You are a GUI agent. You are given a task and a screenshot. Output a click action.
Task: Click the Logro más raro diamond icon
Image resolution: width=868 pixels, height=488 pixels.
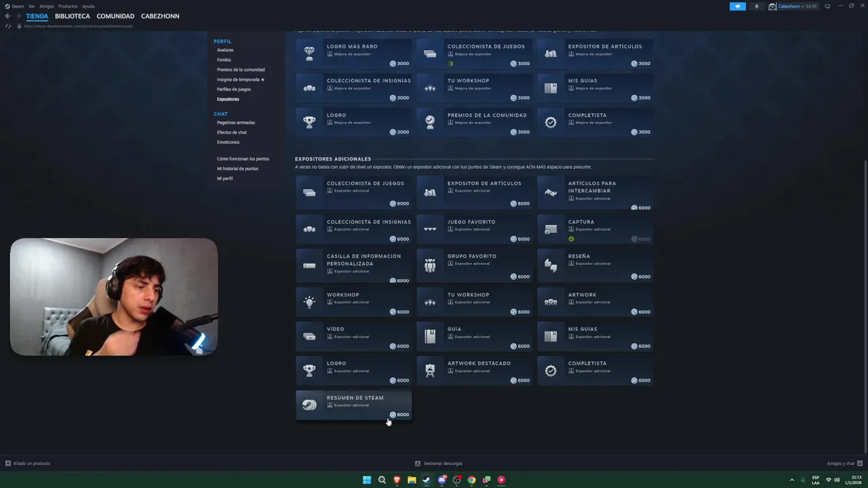point(309,53)
